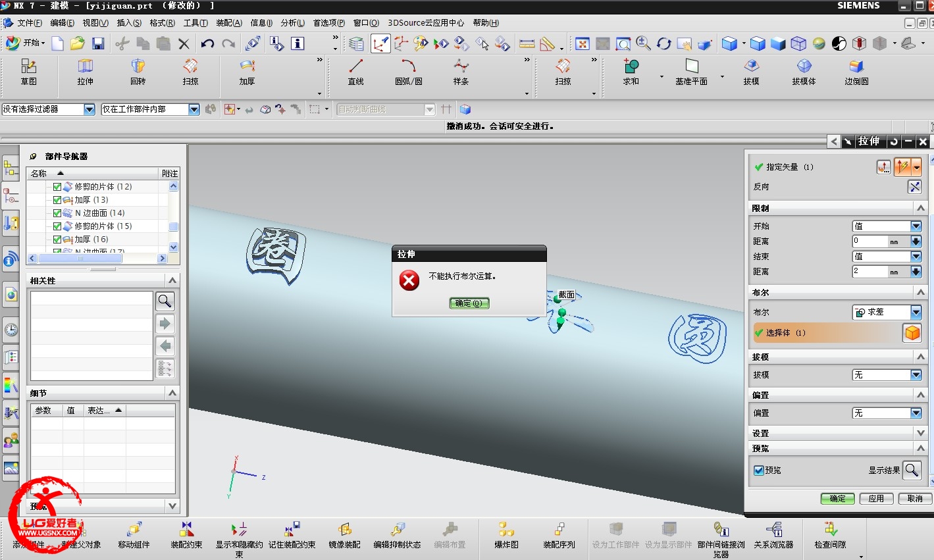The height and width of the screenshot is (560, 934).
Task: Click the 应用 apply button
Action: pos(876,499)
